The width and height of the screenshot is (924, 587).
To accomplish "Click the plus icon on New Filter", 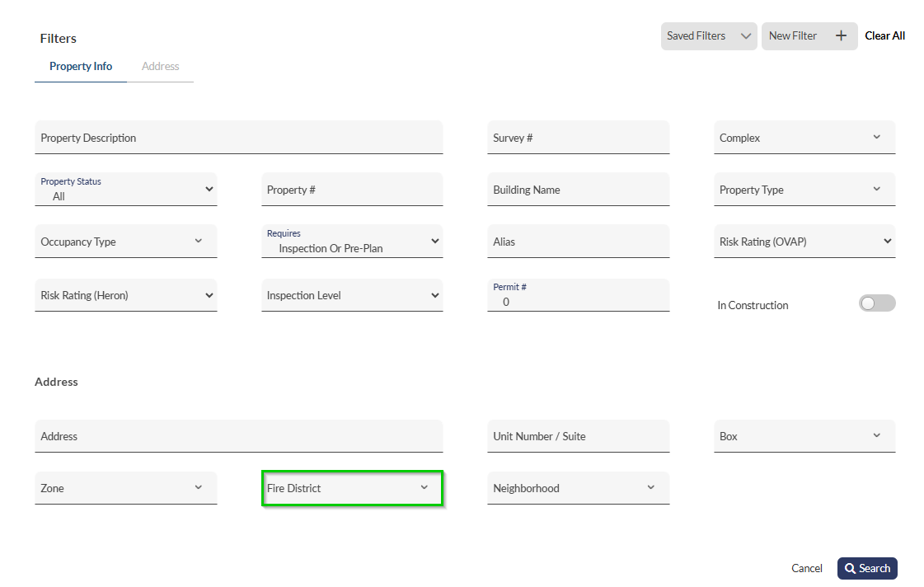I will (x=841, y=36).
